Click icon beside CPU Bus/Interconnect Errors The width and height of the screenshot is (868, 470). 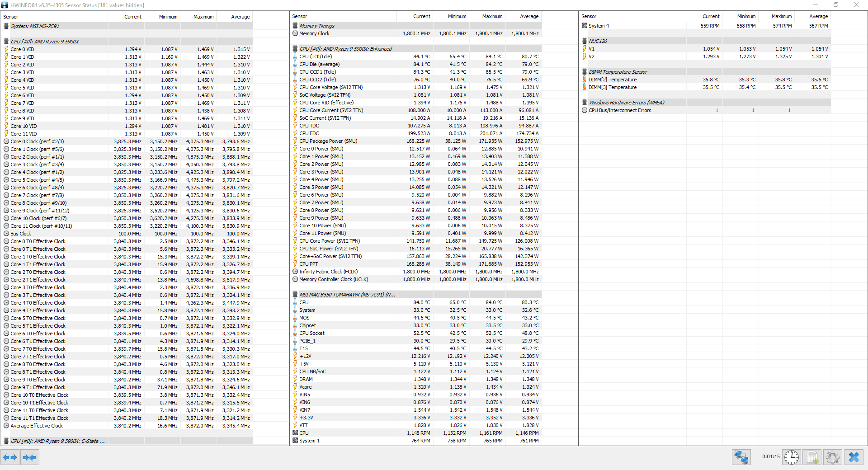pos(585,110)
